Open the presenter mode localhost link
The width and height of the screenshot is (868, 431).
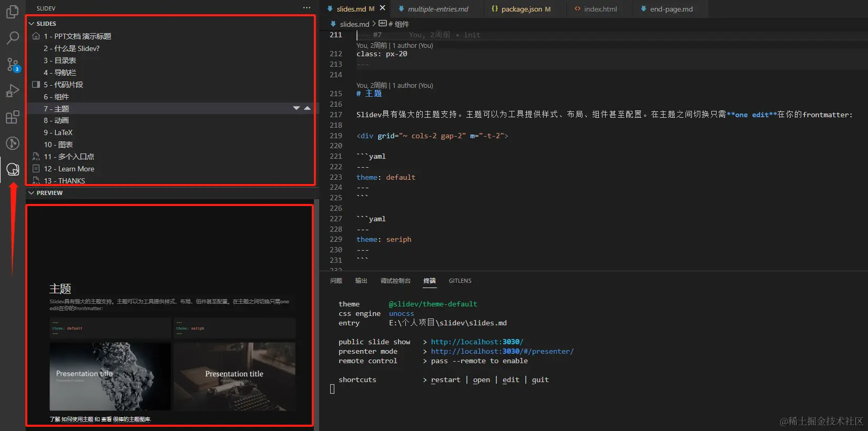pyautogui.click(x=503, y=352)
